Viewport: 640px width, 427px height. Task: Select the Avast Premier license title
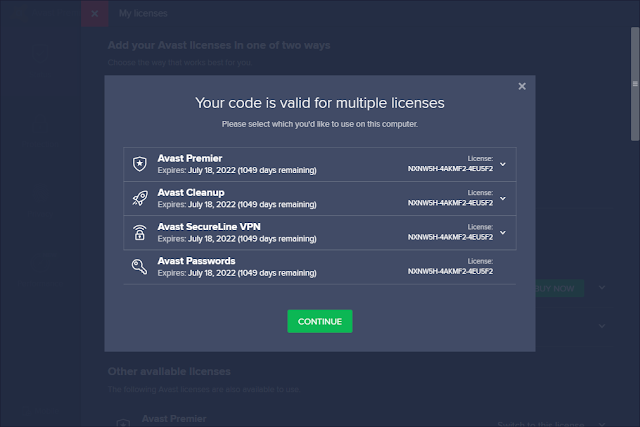(190, 158)
